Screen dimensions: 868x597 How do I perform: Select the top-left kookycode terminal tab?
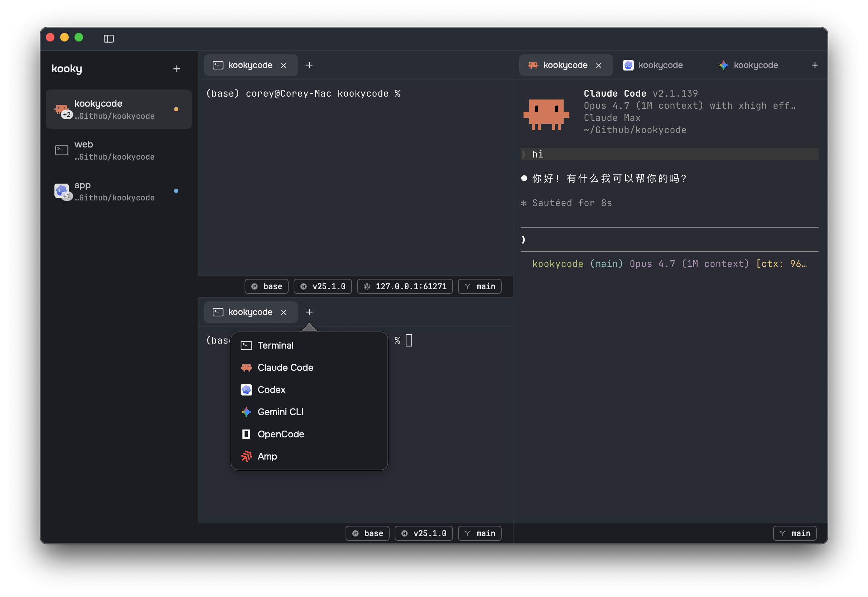pos(251,65)
